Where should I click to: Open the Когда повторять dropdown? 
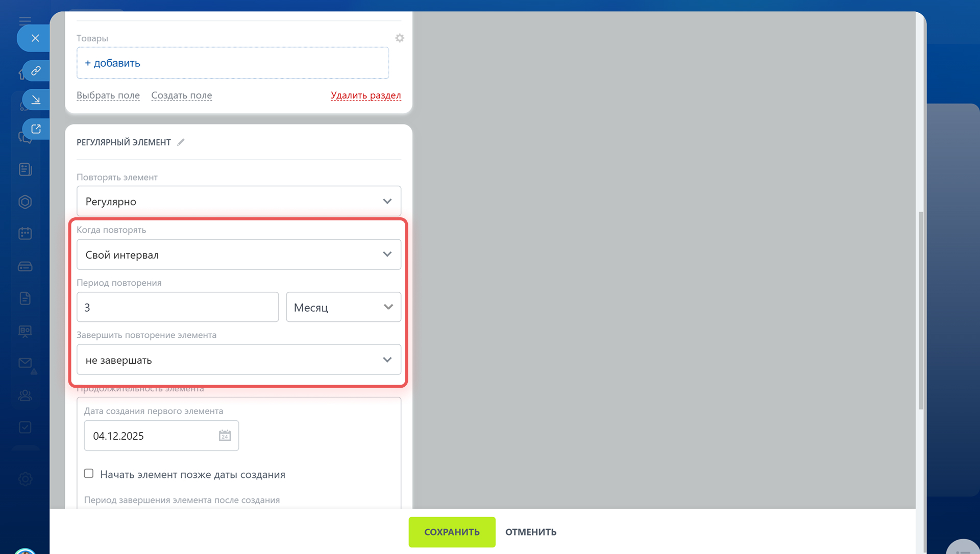238,255
